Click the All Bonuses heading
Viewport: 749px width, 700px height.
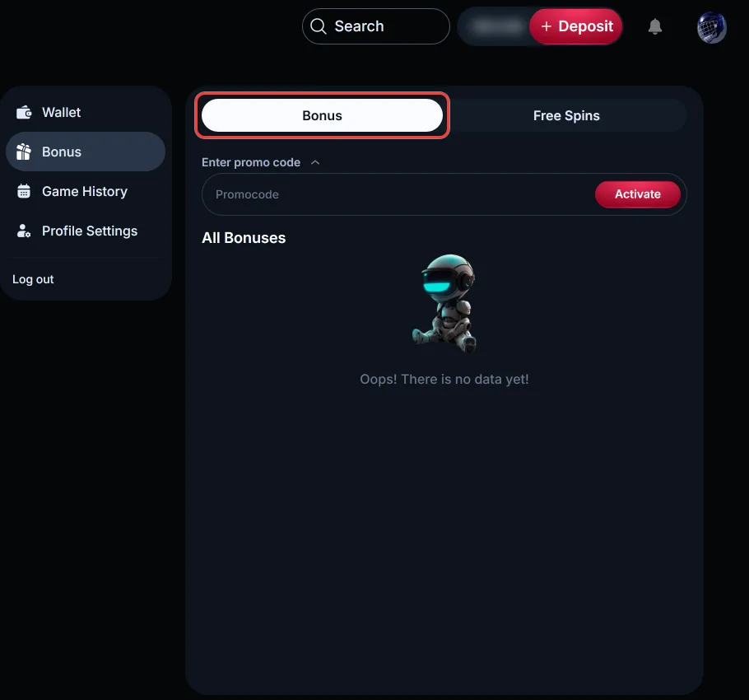tap(244, 237)
